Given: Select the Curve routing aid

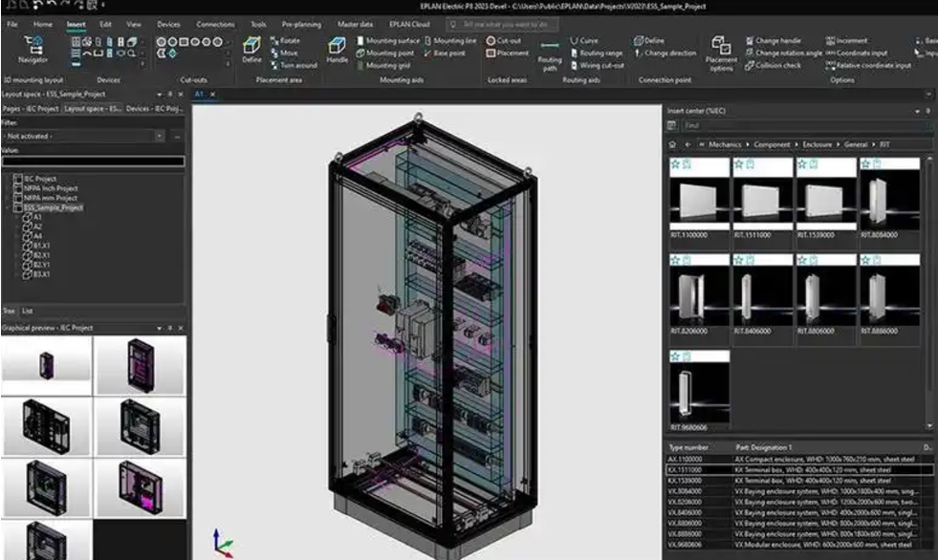Looking at the screenshot, I should tap(584, 41).
